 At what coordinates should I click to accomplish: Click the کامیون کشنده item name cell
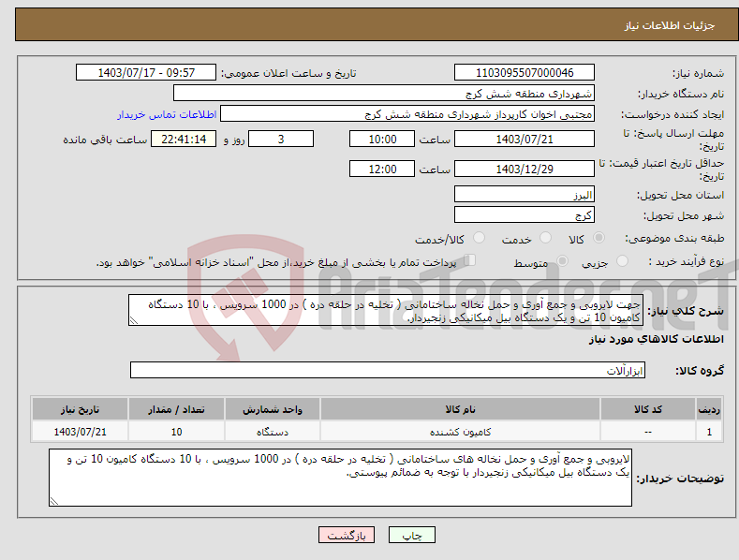(460, 432)
